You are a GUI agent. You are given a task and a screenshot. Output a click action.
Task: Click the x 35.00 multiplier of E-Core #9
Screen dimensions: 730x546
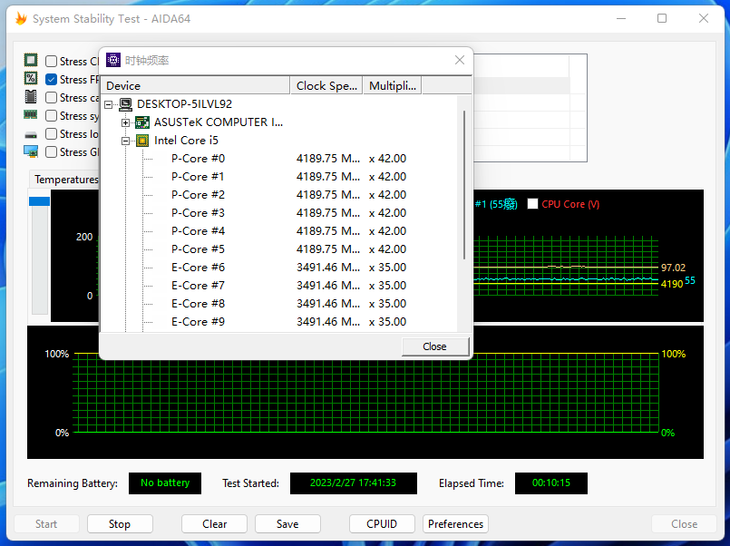pos(387,322)
